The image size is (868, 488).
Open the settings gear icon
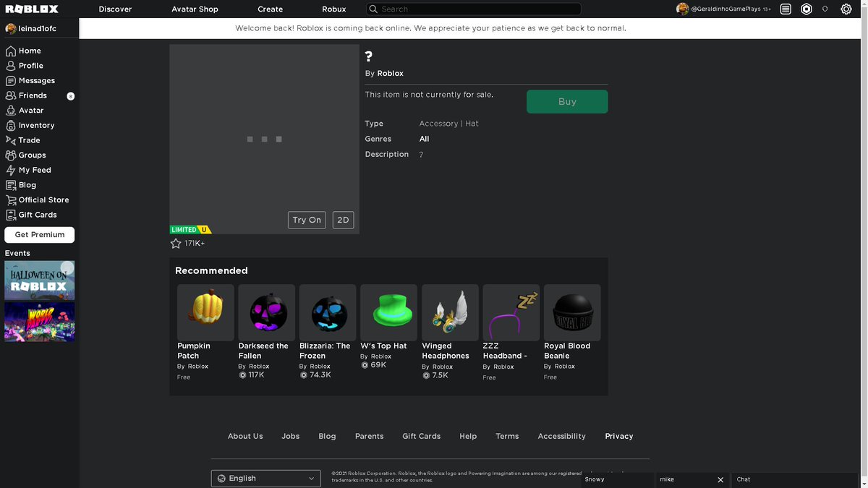pyautogui.click(x=846, y=9)
